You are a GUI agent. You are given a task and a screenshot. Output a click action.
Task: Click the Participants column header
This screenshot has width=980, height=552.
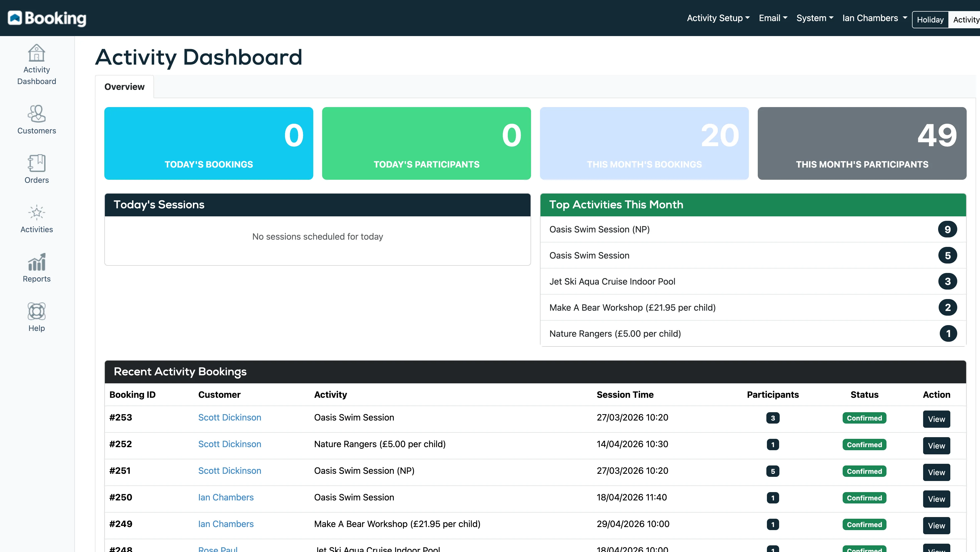pyautogui.click(x=773, y=394)
